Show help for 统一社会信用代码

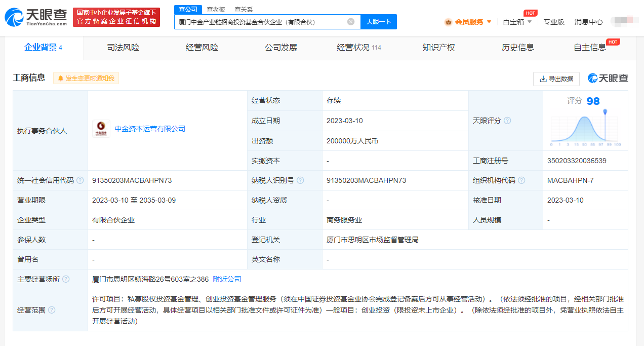[80, 180]
